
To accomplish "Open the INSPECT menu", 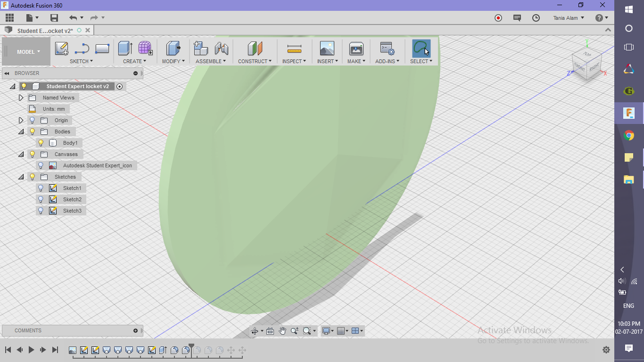I will coord(294,61).
